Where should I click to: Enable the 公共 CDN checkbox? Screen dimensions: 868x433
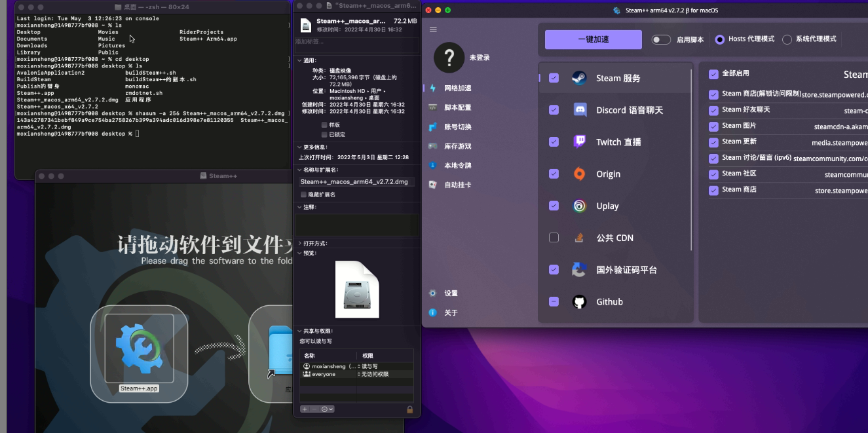tap(554, 237)
